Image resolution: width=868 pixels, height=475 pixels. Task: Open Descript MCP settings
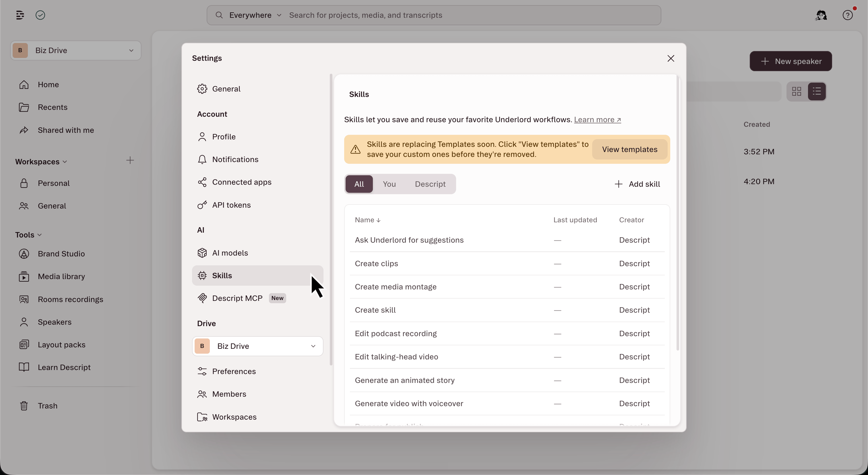tap(257, 298)
